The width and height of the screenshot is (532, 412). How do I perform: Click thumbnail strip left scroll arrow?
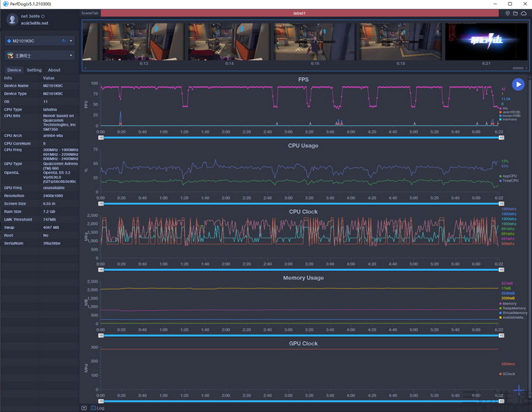[85, 68]
